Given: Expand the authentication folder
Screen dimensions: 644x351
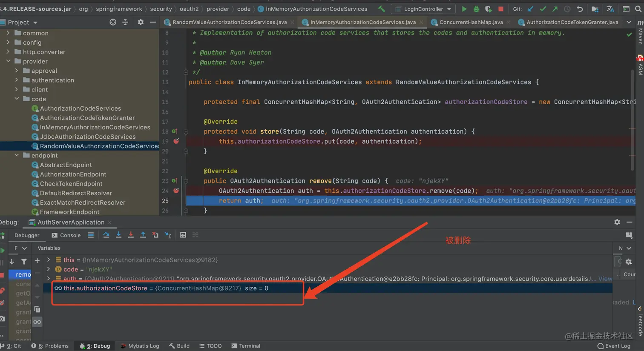Looking at the screenshot, I should click(17, 80).
